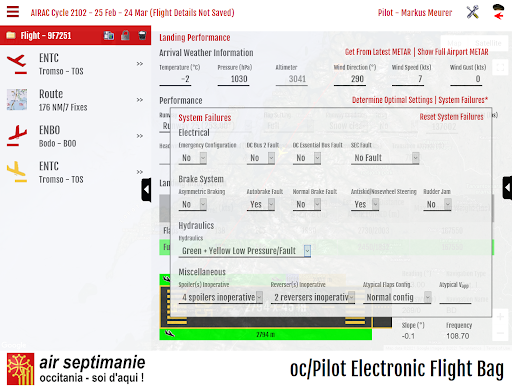Collapse the left sidebar arrow handle
The image size is (512, 388).
[146, 190]
